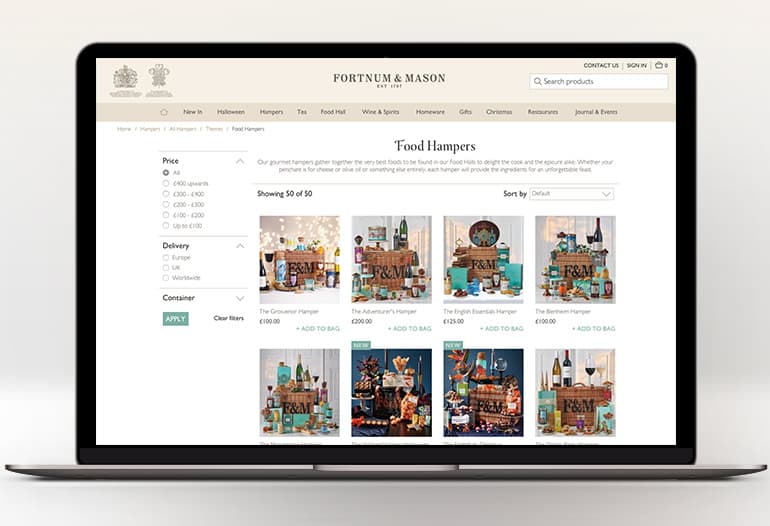Click the Showing 50 of 50 text
The image size is (770, 526).
tap(284, 194)
